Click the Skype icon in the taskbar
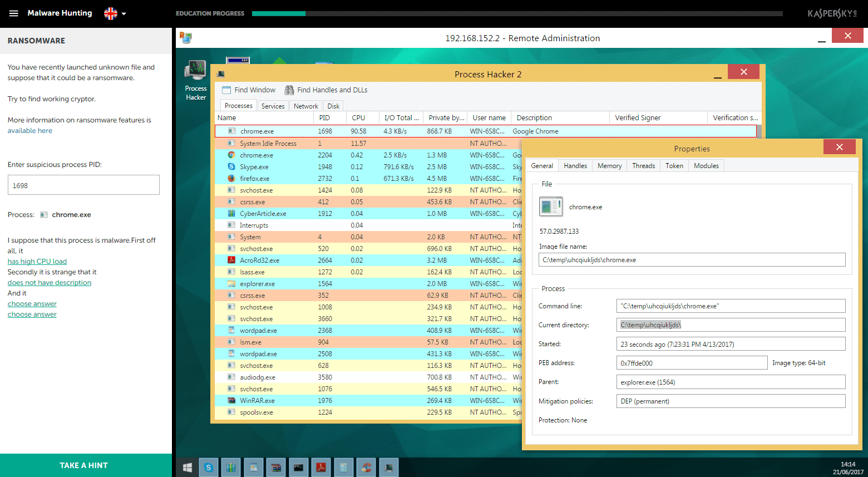 pos(209,468)
